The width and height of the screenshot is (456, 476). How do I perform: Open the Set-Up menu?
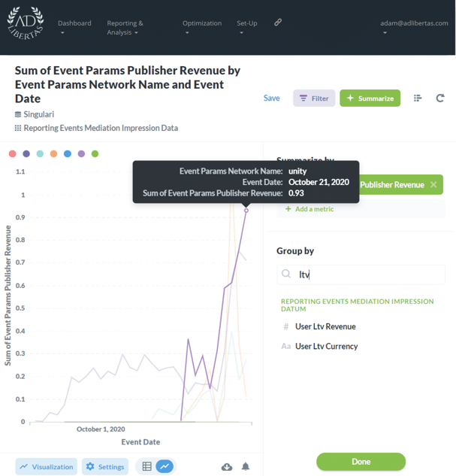(x=247, y=27)
